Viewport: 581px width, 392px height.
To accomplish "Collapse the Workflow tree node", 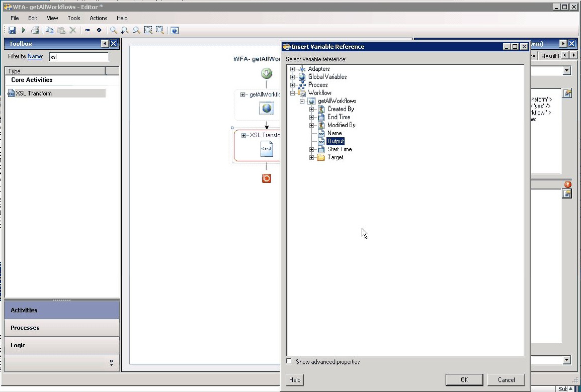I will (x=292, y=93).
